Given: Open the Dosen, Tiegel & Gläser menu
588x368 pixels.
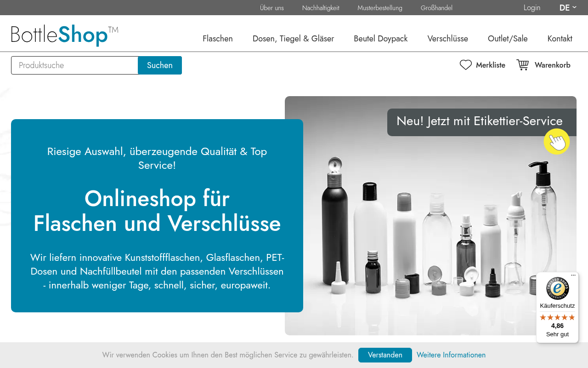Looking at the screenshot, I should (294, 39).
